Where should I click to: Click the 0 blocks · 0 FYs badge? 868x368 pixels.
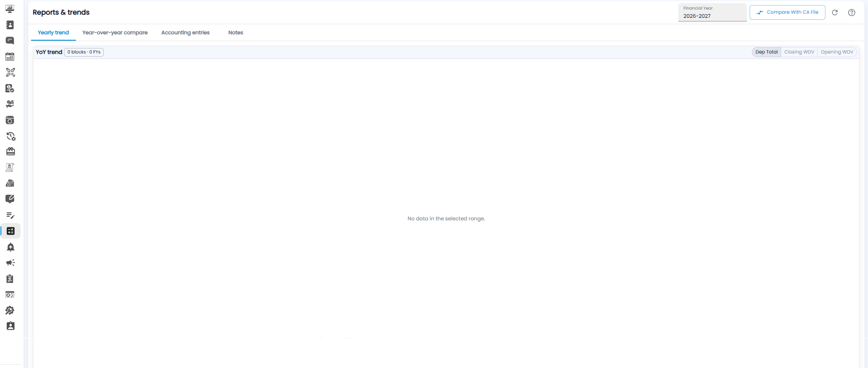click(x=84, y=52)
